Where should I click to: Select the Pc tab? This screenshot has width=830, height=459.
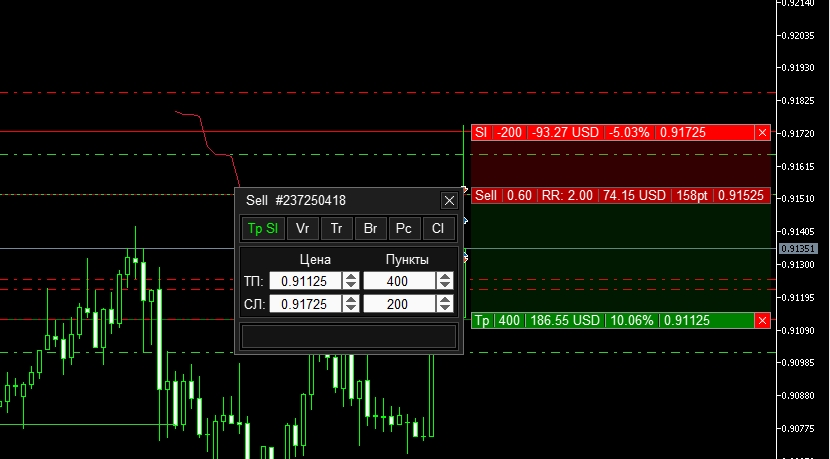[x=404, y=229]
